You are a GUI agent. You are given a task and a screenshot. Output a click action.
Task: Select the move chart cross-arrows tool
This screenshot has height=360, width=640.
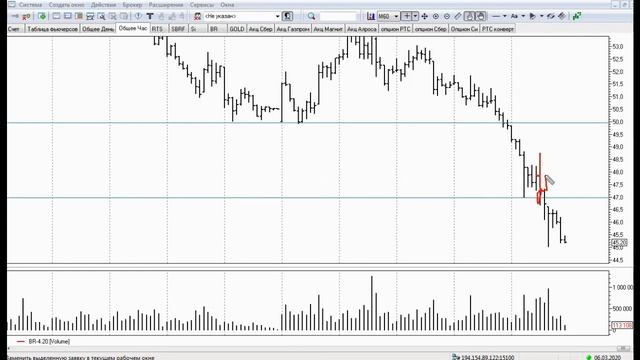pos(424,16)
